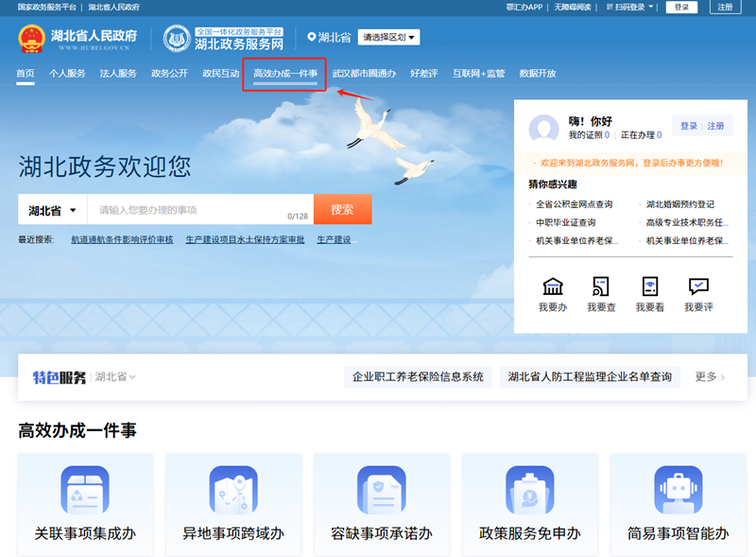Click 容缺事项承诺办 document shield icon
The width and height of the screenshot is (756, 557).
(382, 490)
